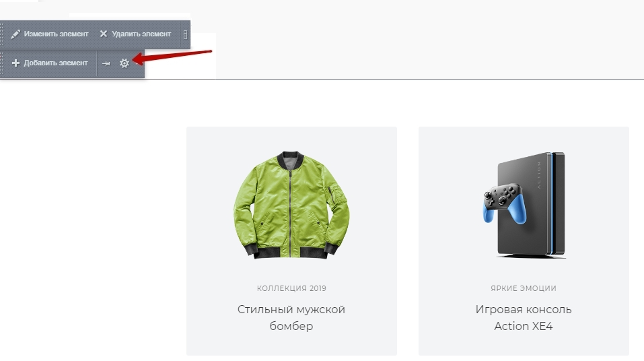Open the "Игровая консоль Action XE4" title link
This screenshot has width=644, height=361.
524,317
